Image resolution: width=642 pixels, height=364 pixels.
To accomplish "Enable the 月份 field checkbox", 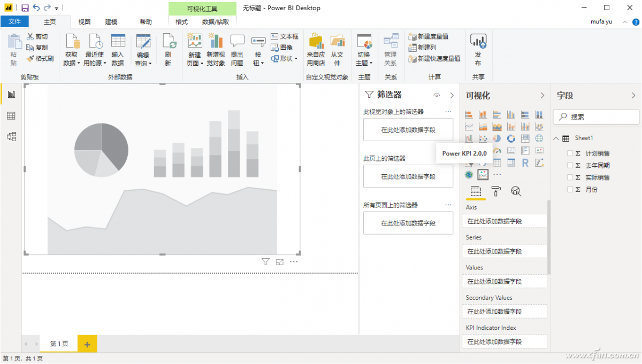I will [x=570, y=189].
